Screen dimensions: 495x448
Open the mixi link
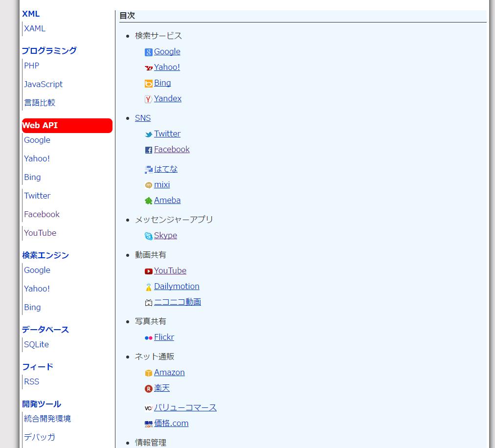pyautogui.click(x=162, y=185)
